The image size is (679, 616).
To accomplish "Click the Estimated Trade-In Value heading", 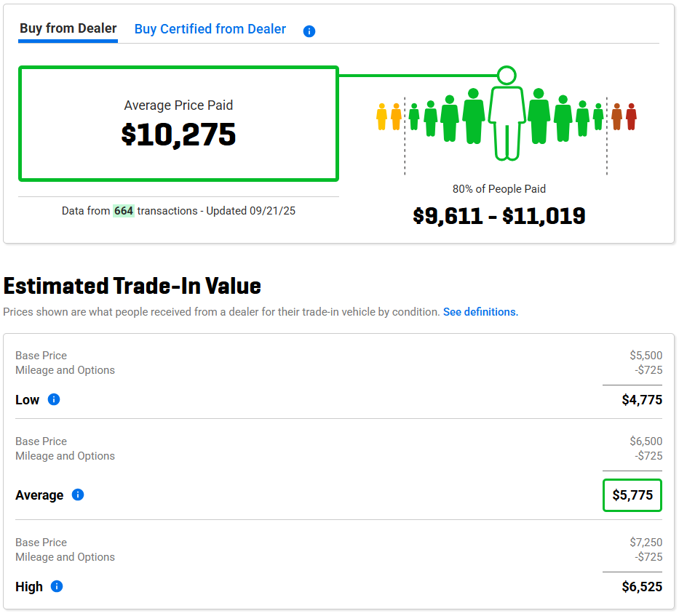I will coord(132,286).
